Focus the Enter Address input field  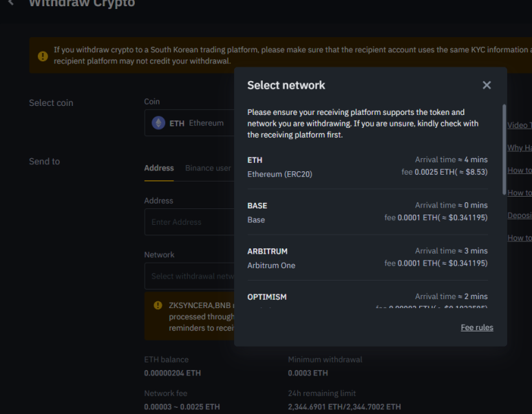pyautogui.click(x=189, y=222)
